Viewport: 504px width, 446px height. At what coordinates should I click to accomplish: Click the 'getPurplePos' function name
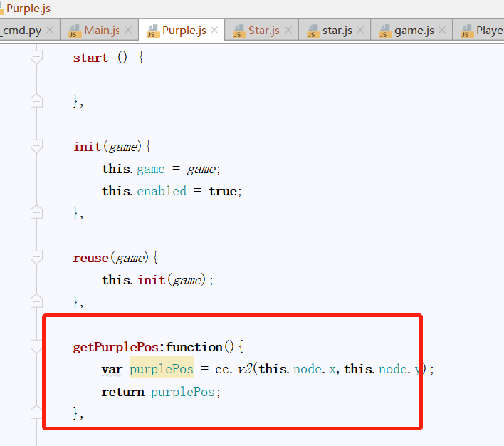(x=116, y=347)
